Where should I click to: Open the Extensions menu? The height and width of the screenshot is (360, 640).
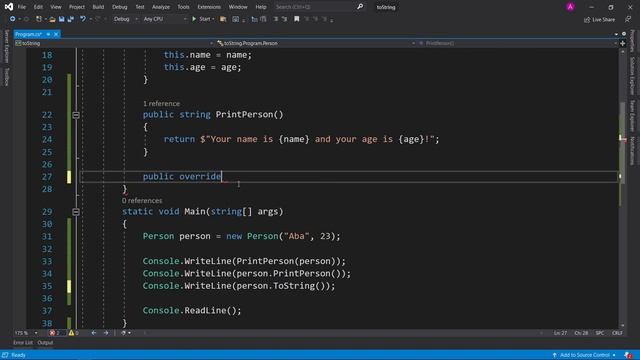(209, 7)
